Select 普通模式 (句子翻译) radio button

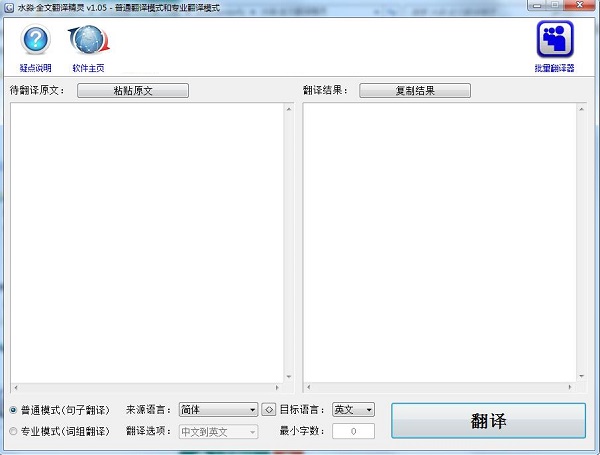(x=14, y=410)
